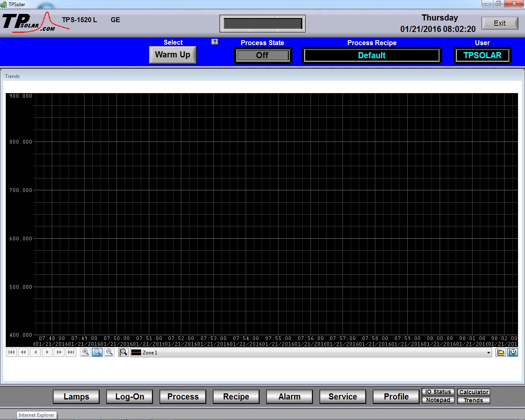The height and width of the screenshot is (420, 525).
Task: Click the 900.000 axis value
Action: tap(21, 96)
